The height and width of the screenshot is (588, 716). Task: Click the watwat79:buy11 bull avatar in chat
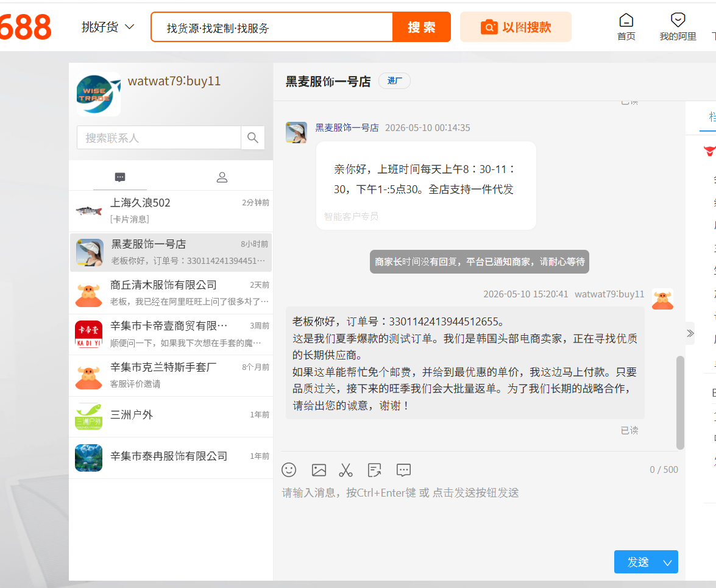662,299
